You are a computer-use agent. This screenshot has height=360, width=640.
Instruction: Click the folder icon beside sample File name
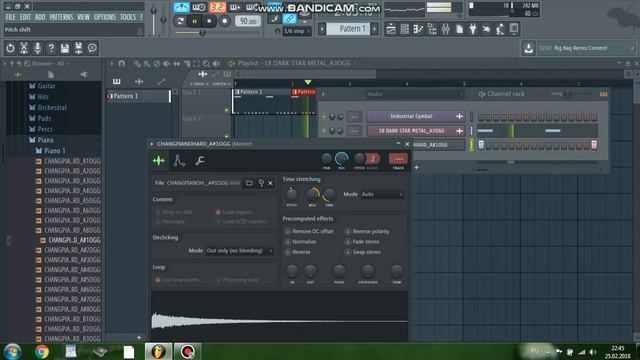coord(249,183)
